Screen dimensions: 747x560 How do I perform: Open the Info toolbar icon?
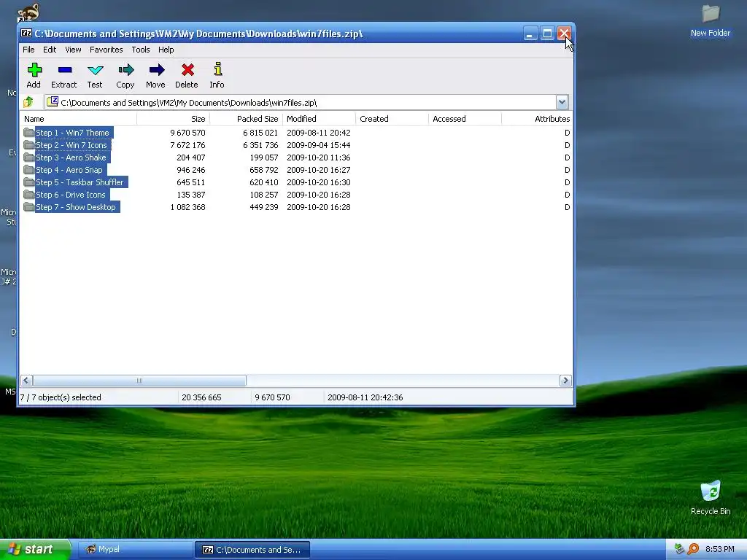(x=217, y=69)
